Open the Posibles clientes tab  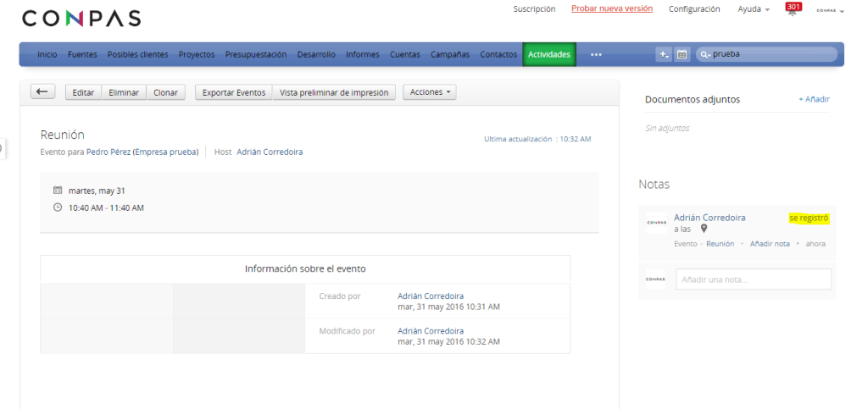(x=138, y=55)
